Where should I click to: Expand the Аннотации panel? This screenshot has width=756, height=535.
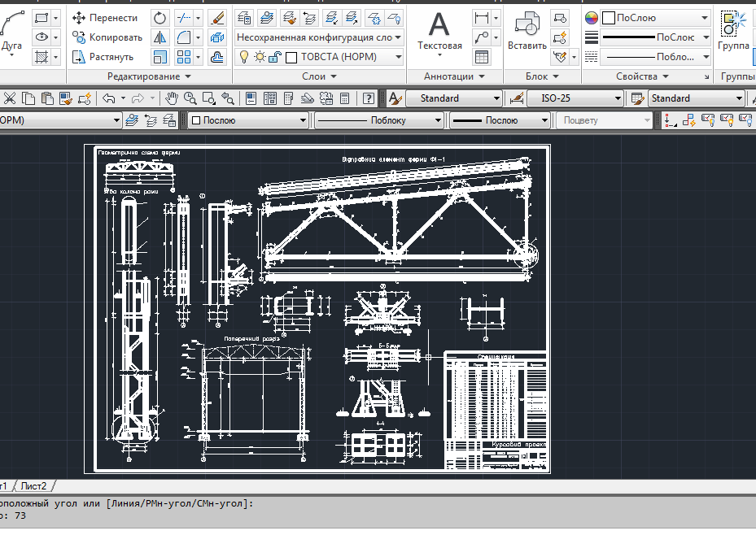point(454,76)
